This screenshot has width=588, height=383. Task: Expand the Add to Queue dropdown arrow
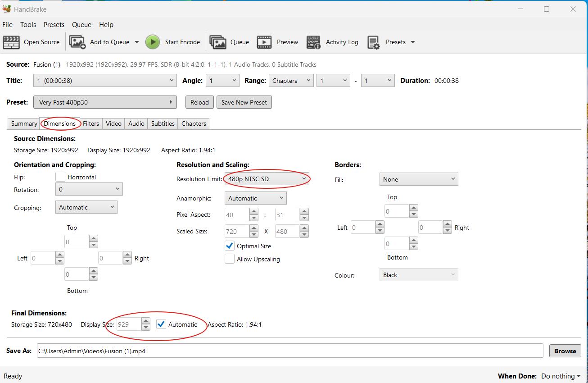(137, 42)
